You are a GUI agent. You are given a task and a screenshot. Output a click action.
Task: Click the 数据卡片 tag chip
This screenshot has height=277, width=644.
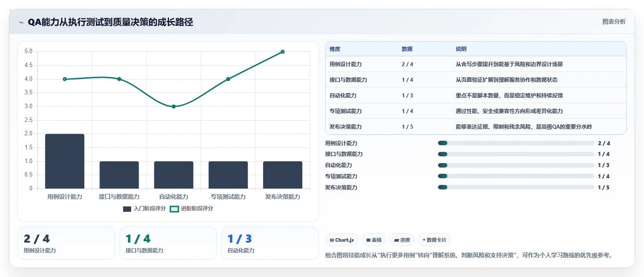coord(434,240)
